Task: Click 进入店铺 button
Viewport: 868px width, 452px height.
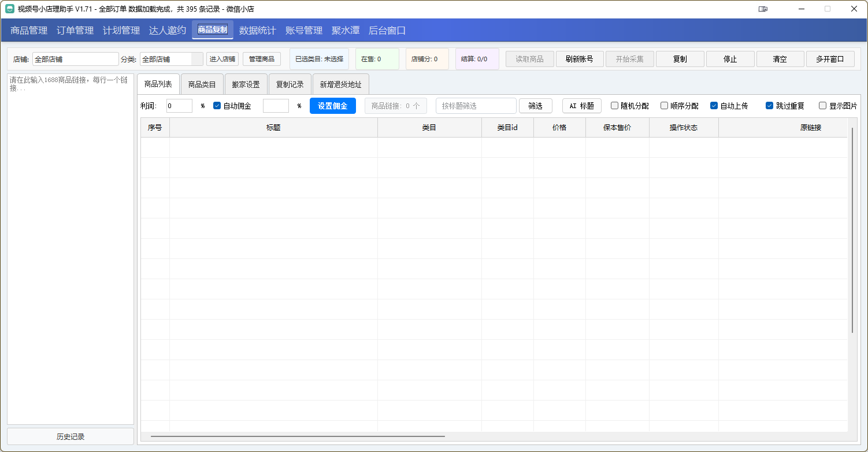Action: [x=222, y=59]
